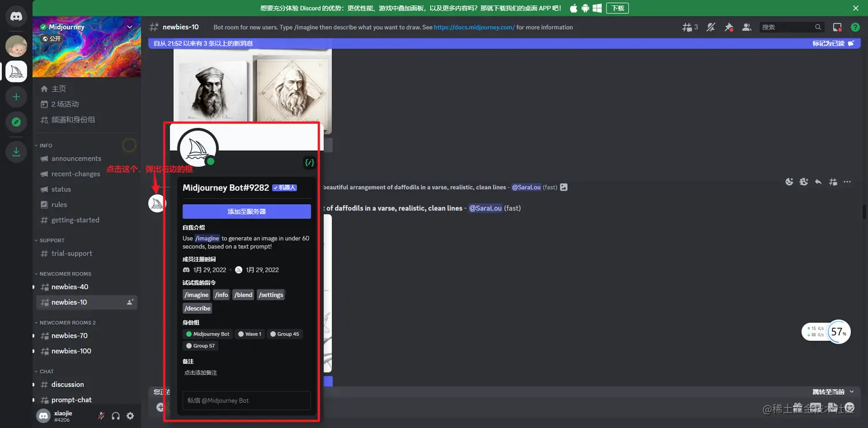Click slash-command badge on bot profile
Viewport: 868px width, 428px height.
click(x=309, y=163)
